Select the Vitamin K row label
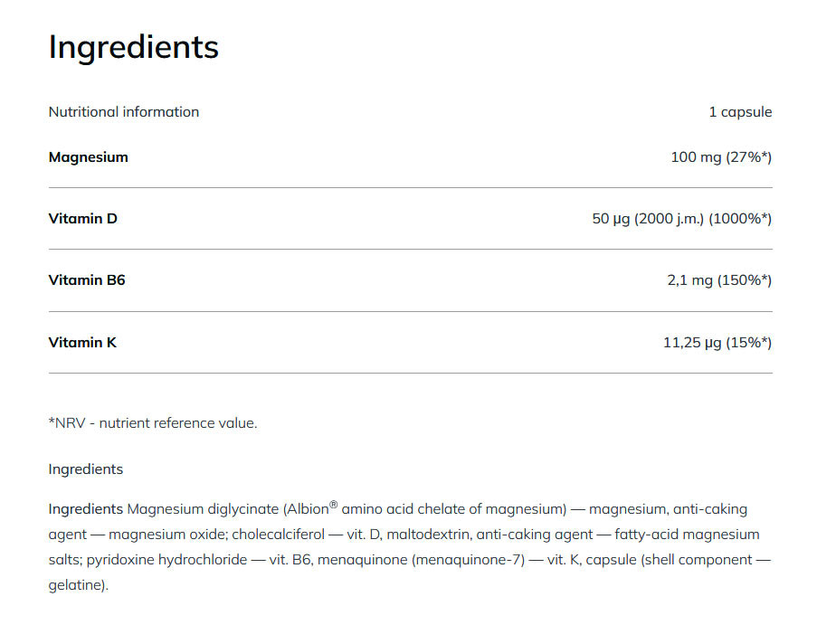Image resolution: width=836 pixels, height=644 pixels. tap(81, 343)
